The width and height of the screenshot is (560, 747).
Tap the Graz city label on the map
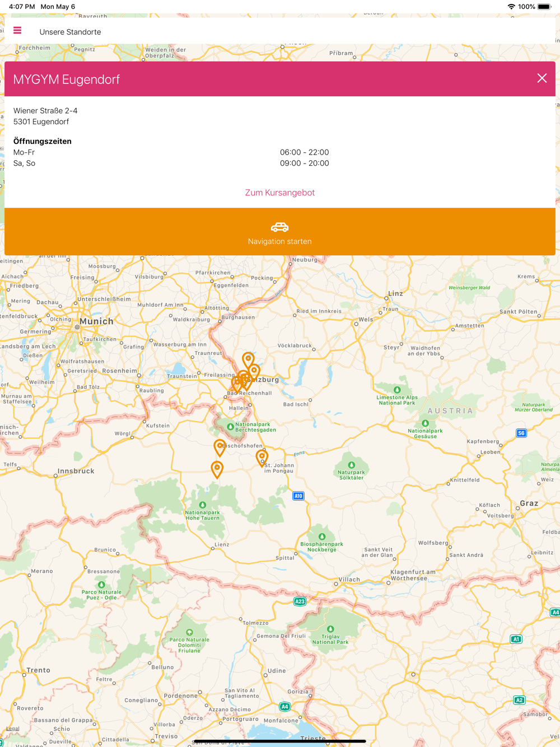click(x=529, y=503)
